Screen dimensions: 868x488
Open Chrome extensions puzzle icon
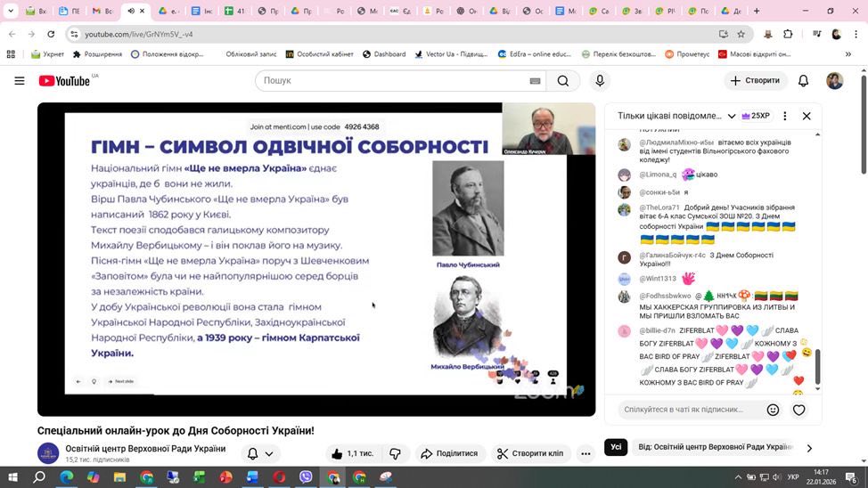tap(788, 35)
